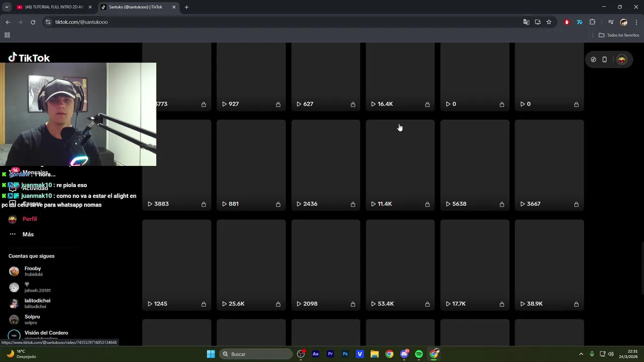Close the TUTORIAL FULL INTRO tab
The height and width of the screenshot is (362, 644).
tap(90, 7)
